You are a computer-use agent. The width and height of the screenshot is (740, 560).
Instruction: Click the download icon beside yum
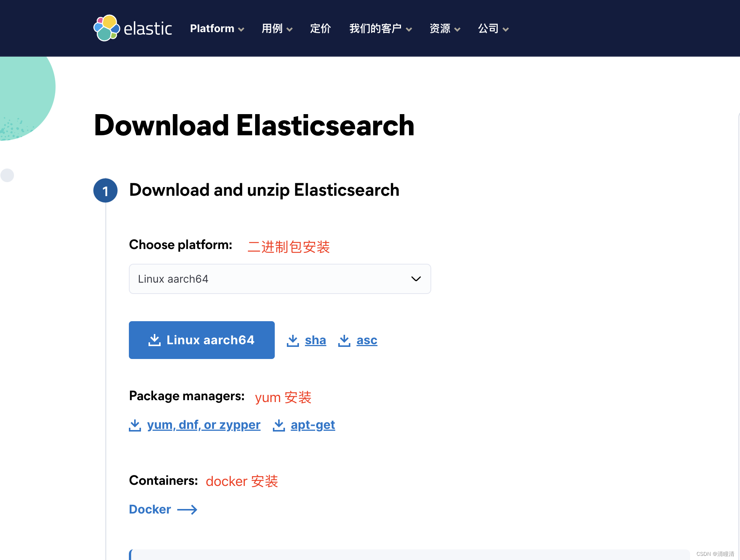point(135,425)
